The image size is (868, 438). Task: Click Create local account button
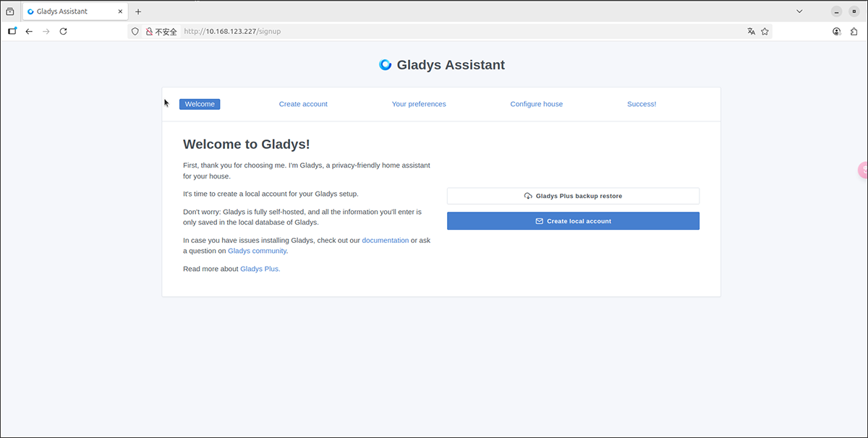click(x=573, y=221)
